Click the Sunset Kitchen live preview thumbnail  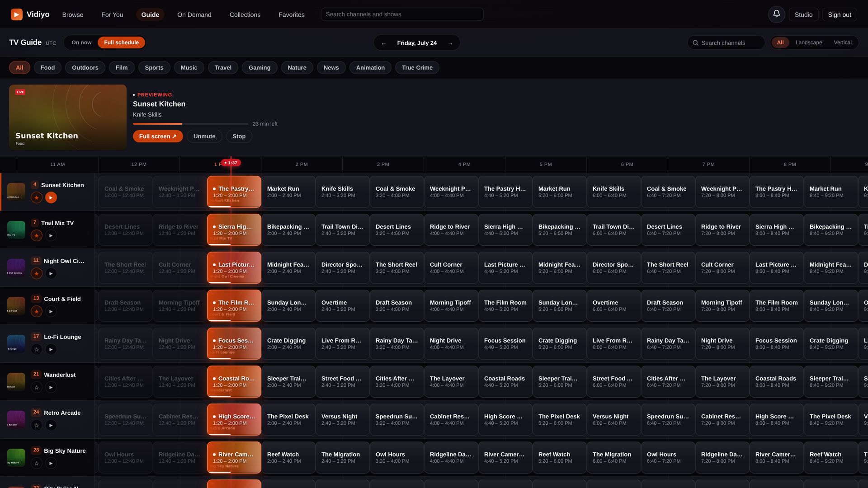tap(68, 117)
